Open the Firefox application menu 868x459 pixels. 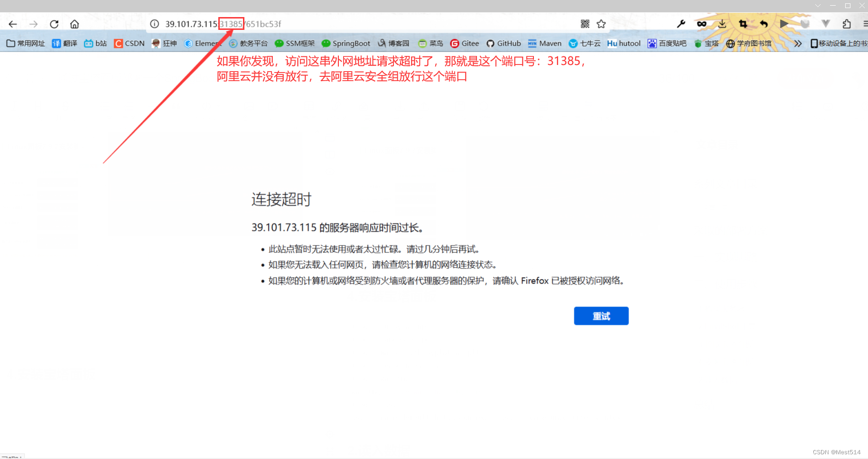[865, 24]
